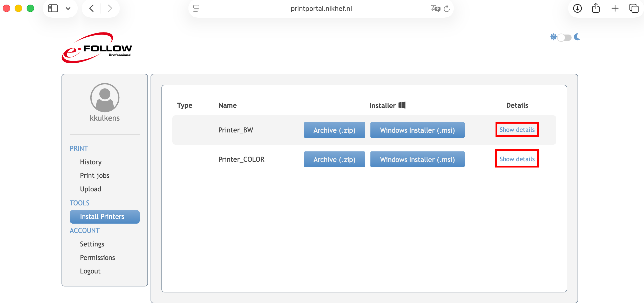Show details for Printer_COLOR
644x308 pixels.
(x=517, y=159)
